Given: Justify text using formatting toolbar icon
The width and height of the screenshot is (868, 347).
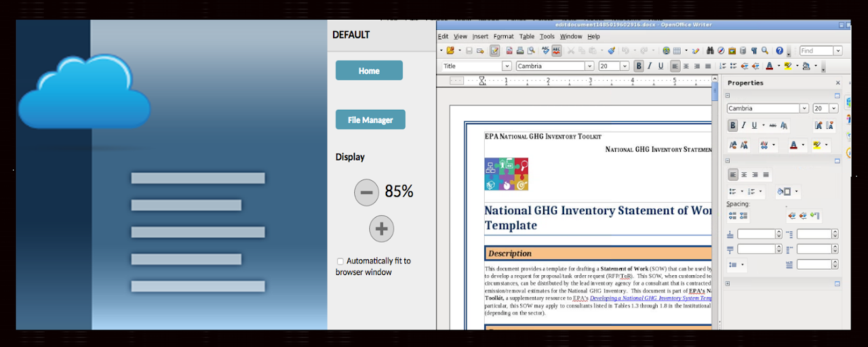Looking at the screenshot, I should click(708, 66).
